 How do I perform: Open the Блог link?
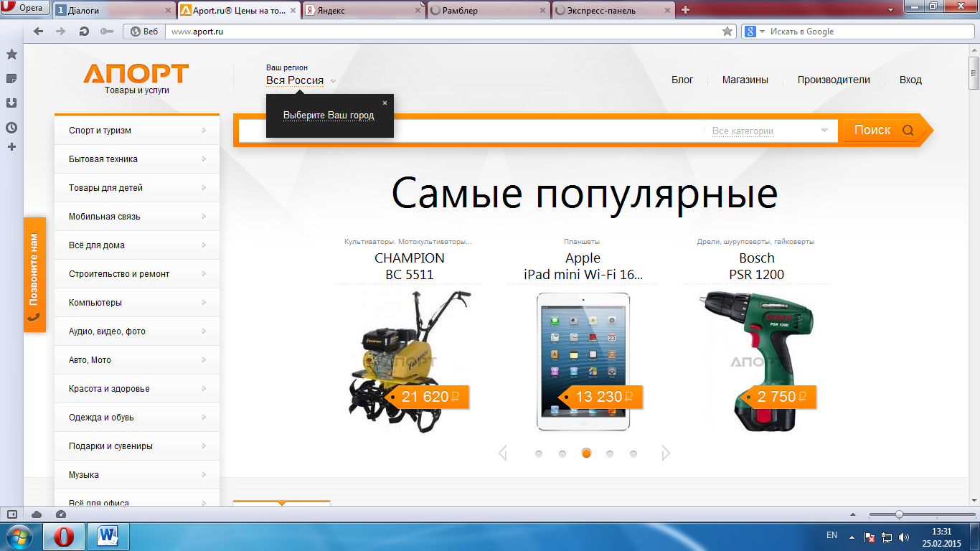pyautogui.click(x=682, y=80)
